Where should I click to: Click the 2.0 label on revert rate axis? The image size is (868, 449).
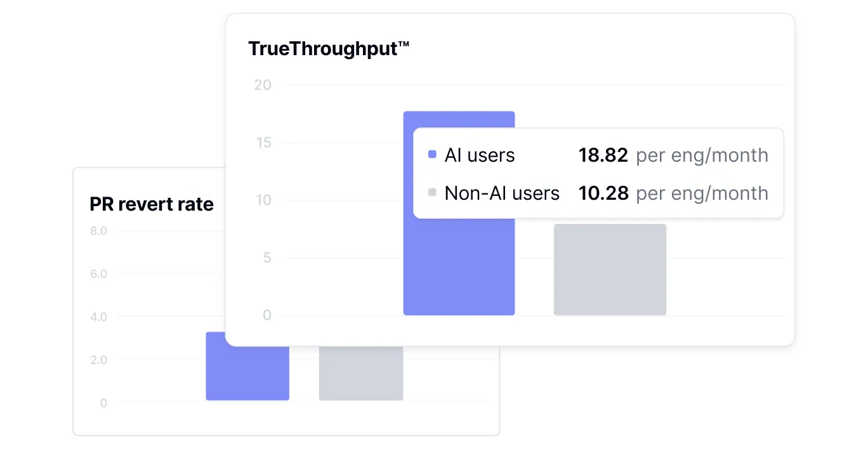tap(99, 360)
